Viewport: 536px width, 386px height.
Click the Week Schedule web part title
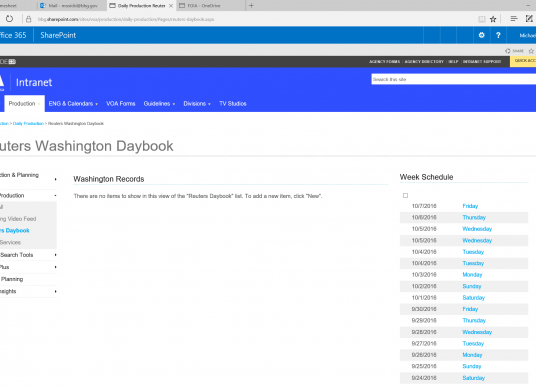click(x=426, y=177)
